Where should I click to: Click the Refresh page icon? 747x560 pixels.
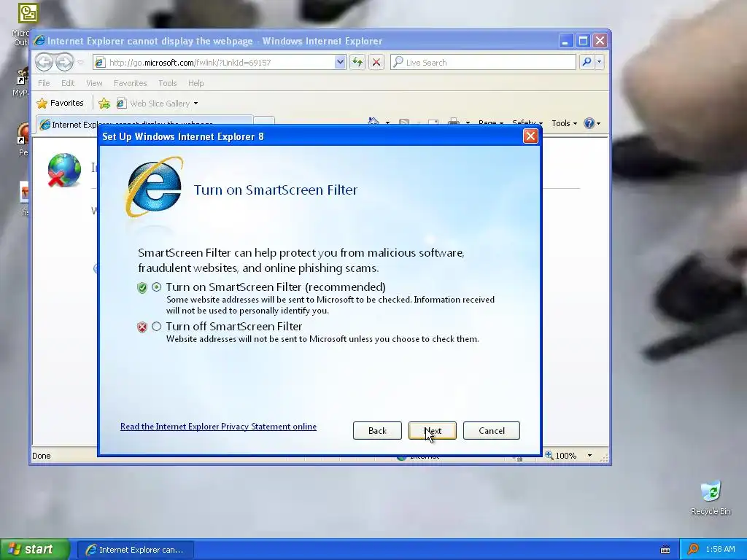point(357,63)
